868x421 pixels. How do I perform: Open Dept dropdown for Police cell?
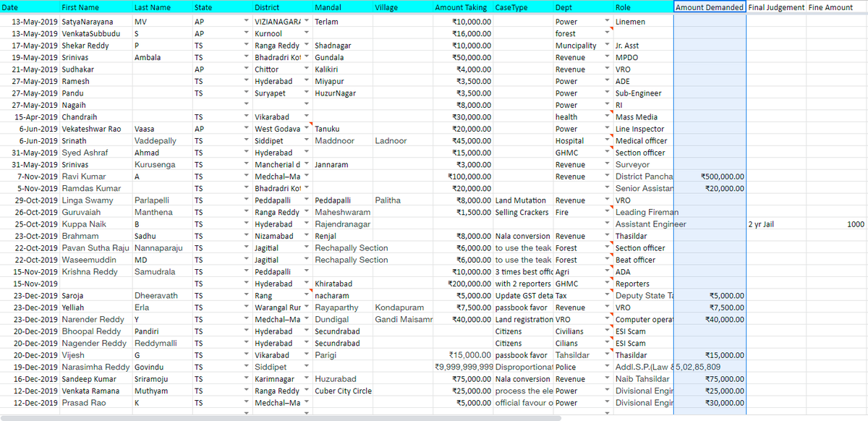coord(607,367)
